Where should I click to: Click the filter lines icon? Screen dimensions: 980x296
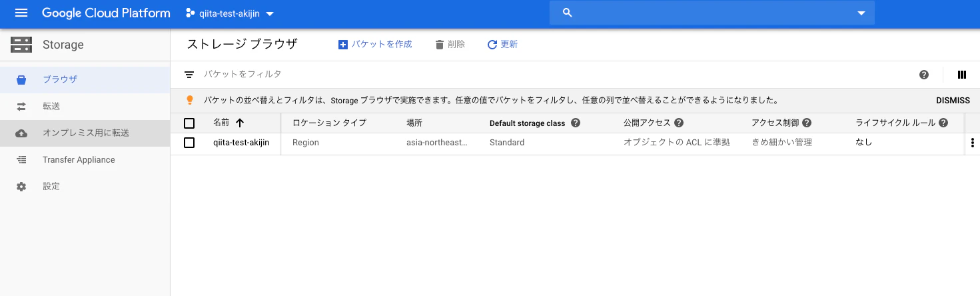click(189, 75)
